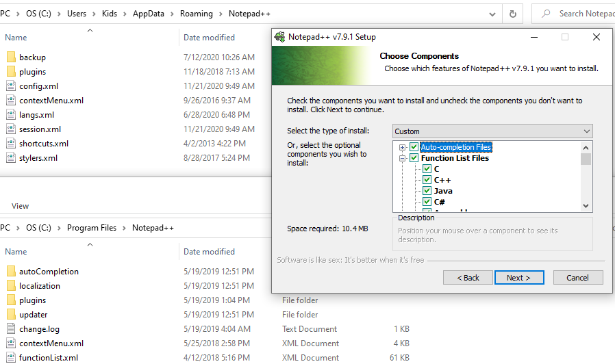Select the localization folder icon
Viewport: 615px width, 364px height.
(x=11, y=285)
